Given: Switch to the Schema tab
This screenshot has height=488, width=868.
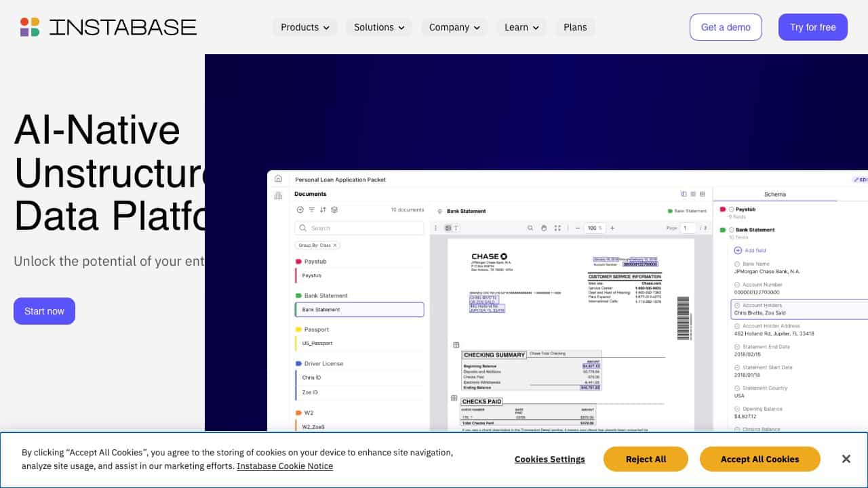Looking at the screenshot, I should 775,195.
